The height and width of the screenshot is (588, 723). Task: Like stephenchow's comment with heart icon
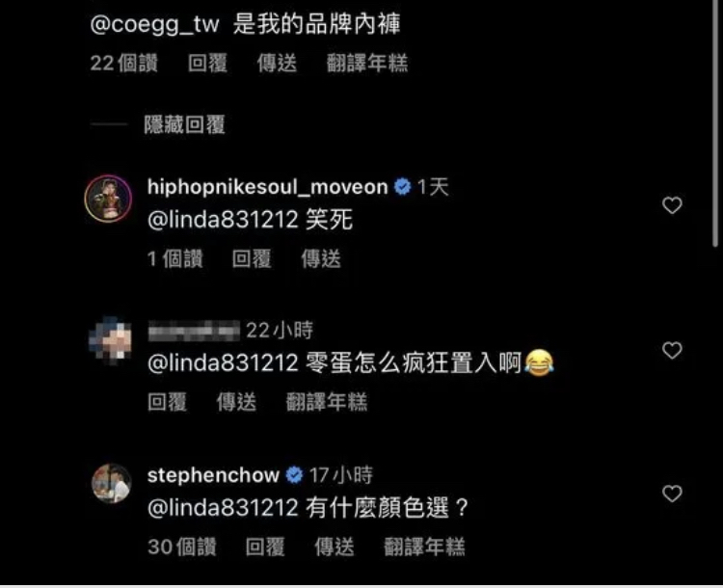tap(672, 494)
